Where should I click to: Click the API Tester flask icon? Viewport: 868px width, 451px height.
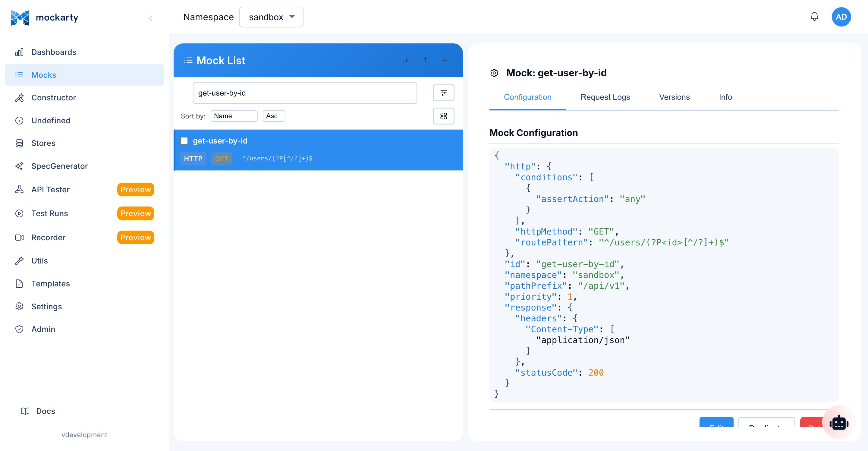19,189
